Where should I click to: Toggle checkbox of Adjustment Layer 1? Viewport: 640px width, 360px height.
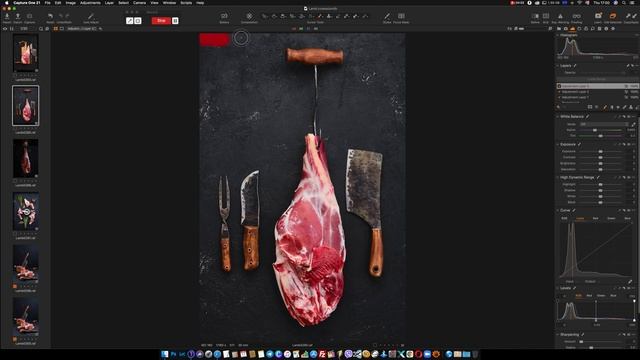(x=559, y=97)
